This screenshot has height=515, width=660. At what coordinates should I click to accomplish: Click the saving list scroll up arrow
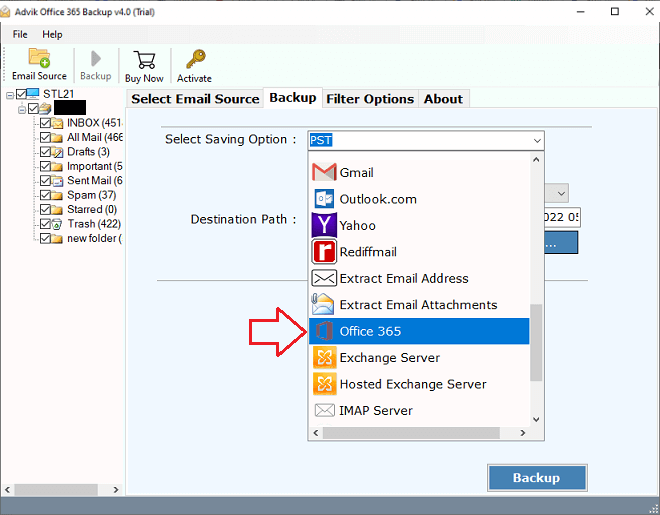[536, 159]
